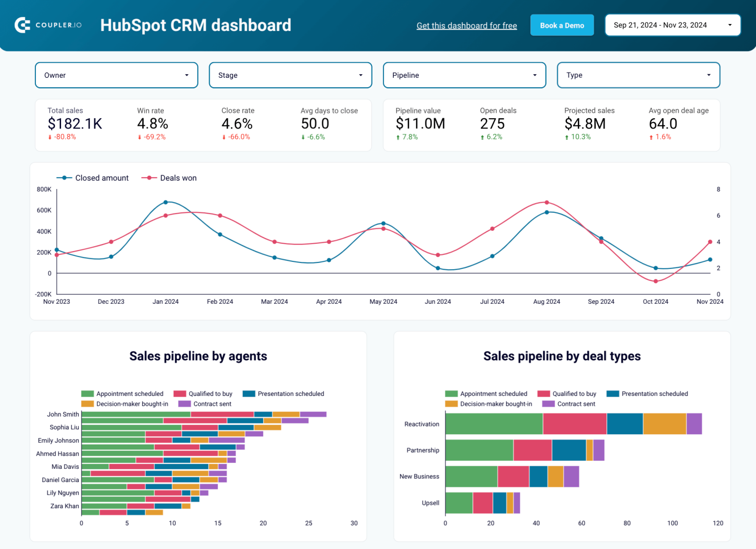Click the Deals won data point on Aug 2024 peak
This screenshot has height=549, width=756.
pyautogui.click(x=546, y=202)
